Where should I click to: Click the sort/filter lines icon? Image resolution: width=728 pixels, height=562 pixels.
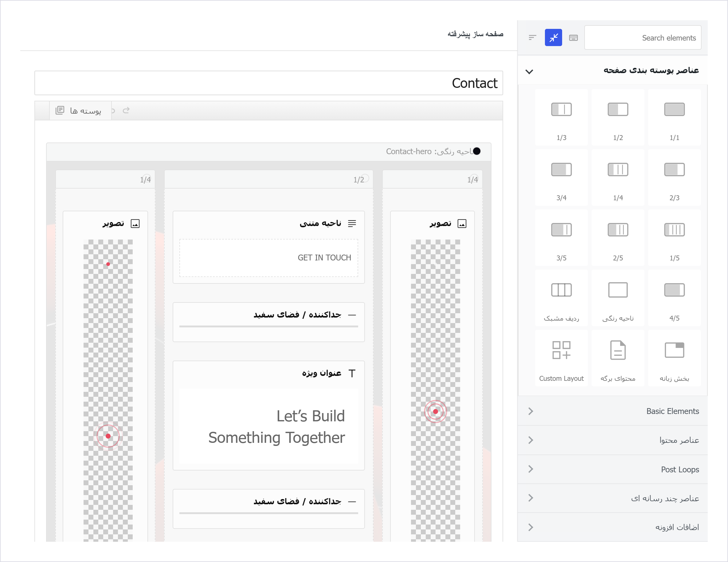[x=532, y=38]
